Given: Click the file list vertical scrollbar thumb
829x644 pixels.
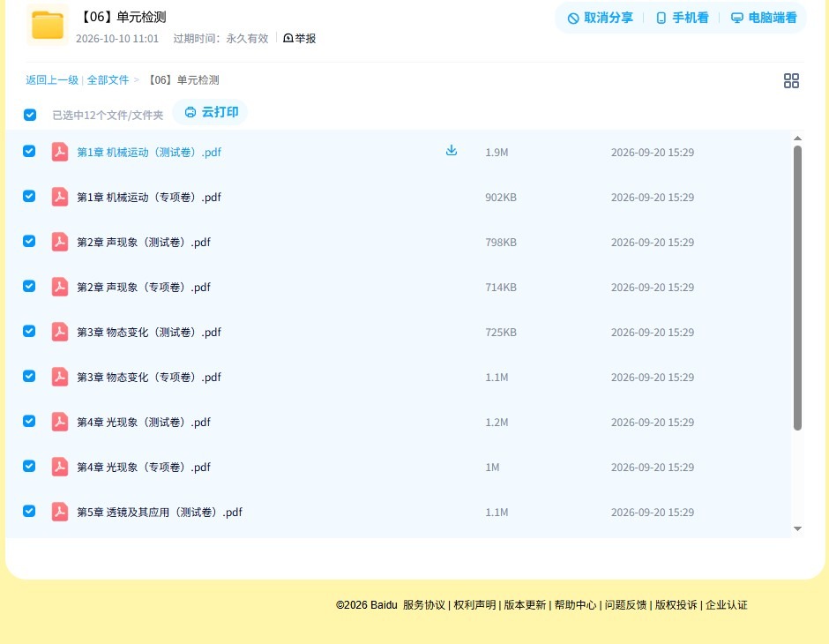Looking at the screenshot, I should [797, 288].
